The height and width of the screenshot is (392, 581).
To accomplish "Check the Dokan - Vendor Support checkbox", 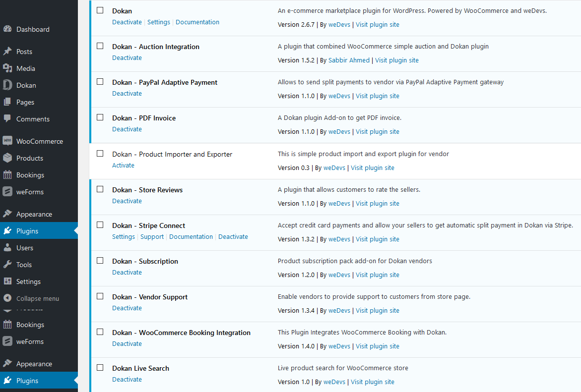I will 100,296.
